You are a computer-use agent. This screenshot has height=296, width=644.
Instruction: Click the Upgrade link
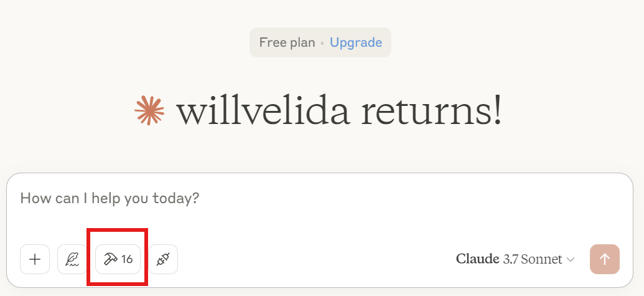click(x=356, y=42)
